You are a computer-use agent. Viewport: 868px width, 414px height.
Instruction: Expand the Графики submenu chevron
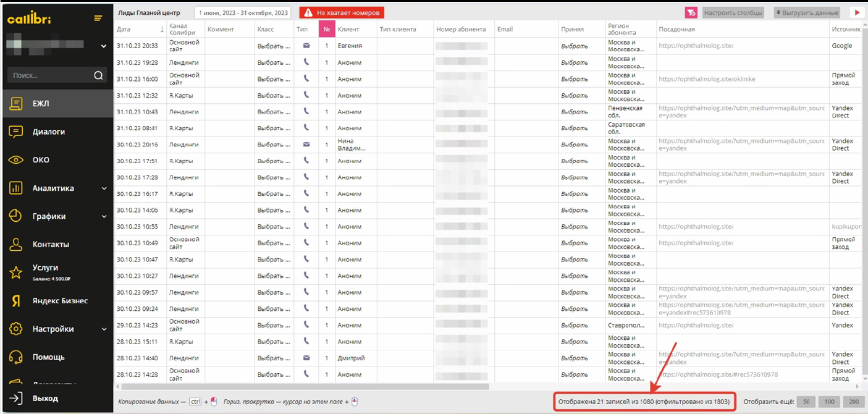104,217
